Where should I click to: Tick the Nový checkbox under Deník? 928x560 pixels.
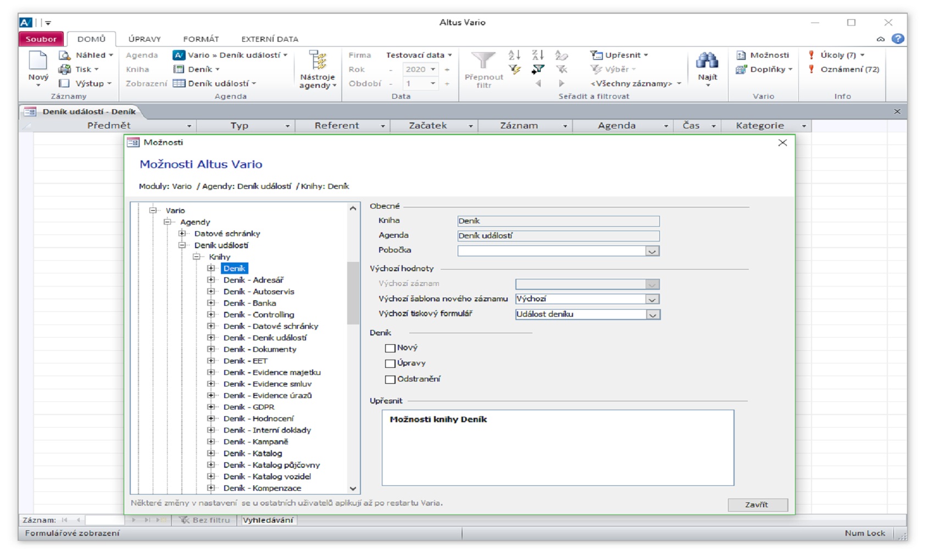coord(390,348)
